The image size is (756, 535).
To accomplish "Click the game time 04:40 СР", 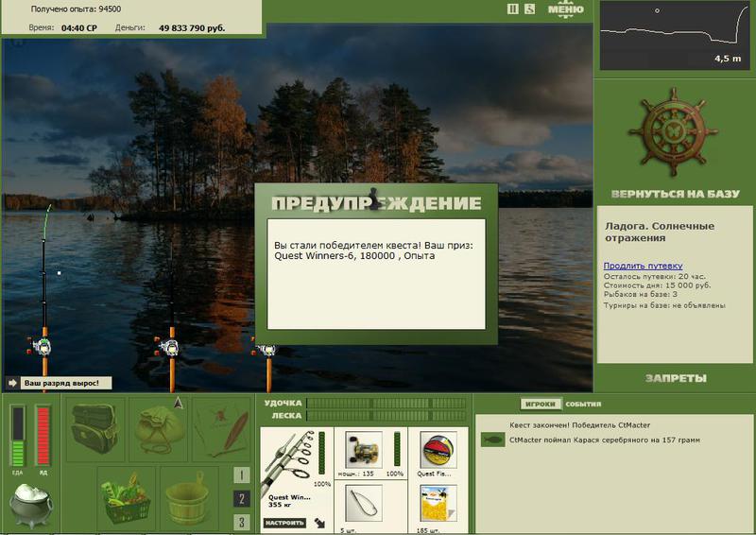I will (79, 28).
